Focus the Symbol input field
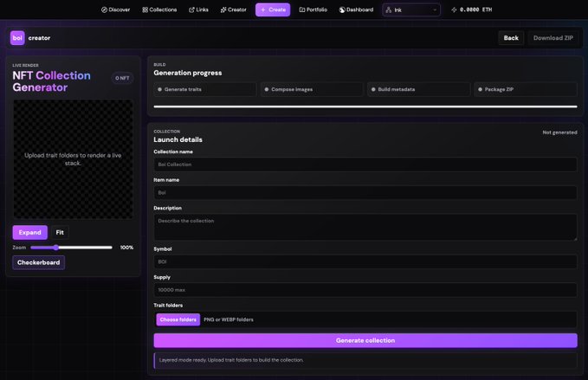 pyautogui.click(x=365, y=261)
